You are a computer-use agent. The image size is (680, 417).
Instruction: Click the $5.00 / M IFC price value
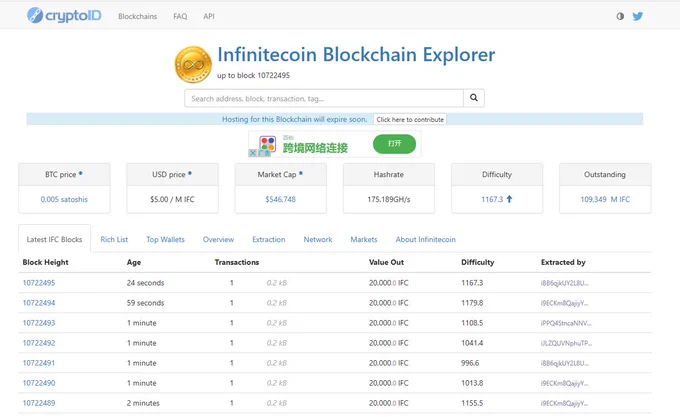[172, 199]
